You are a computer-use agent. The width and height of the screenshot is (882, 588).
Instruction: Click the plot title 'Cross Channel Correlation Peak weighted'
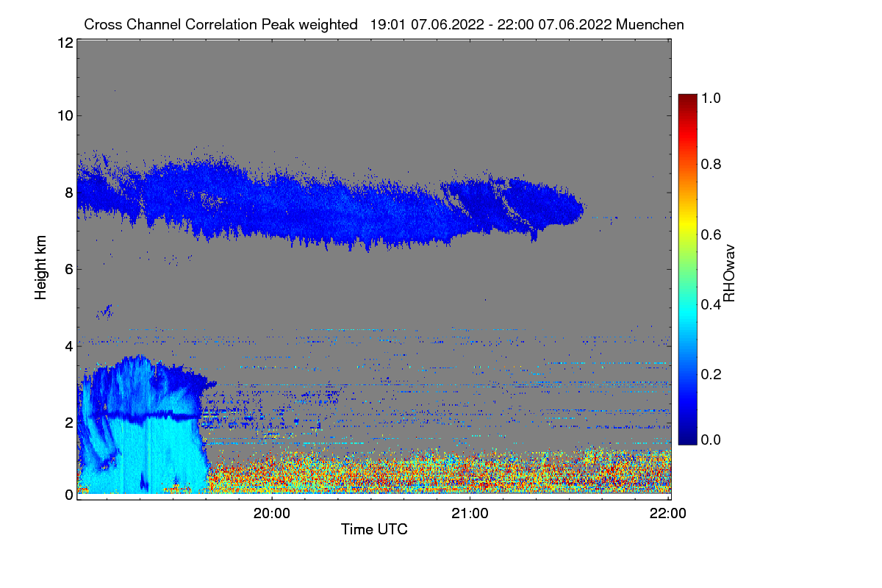click(x=220, y=24)
